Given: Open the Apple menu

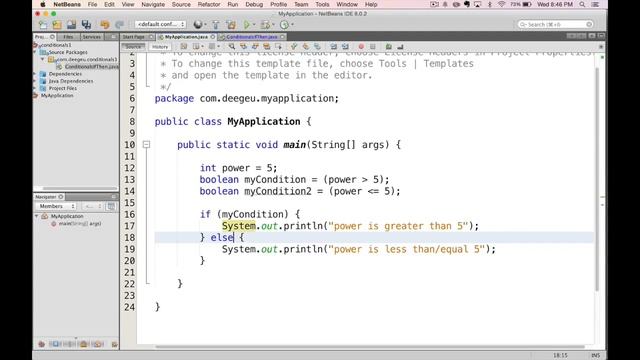Looking at the screenshot, I should click(x=43, y=4).
